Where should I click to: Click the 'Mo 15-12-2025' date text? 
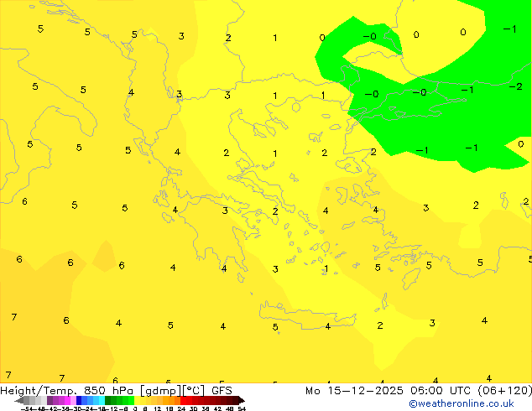click(x=354, y=391)
